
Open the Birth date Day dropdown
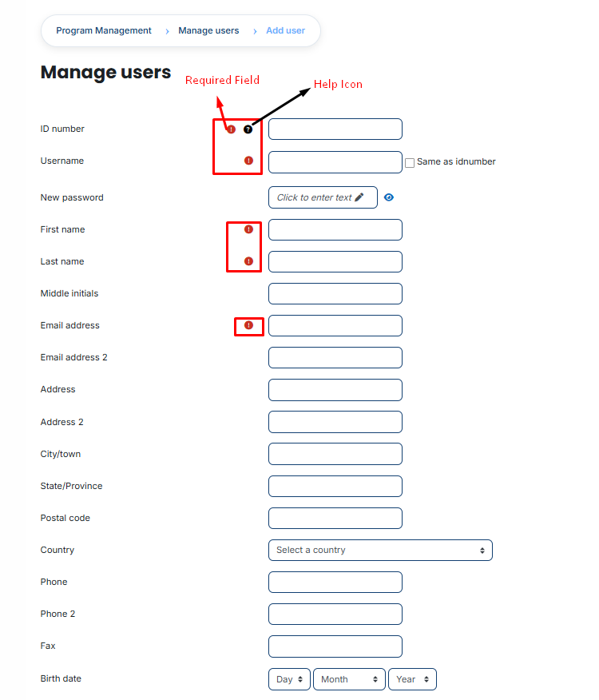click(x=289, y=679)
